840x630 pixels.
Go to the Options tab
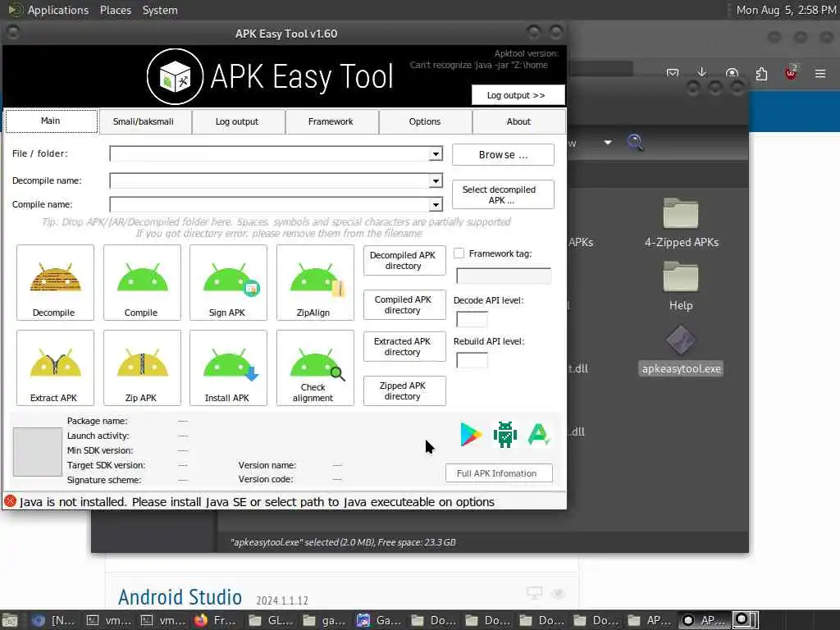click(425, 121)
